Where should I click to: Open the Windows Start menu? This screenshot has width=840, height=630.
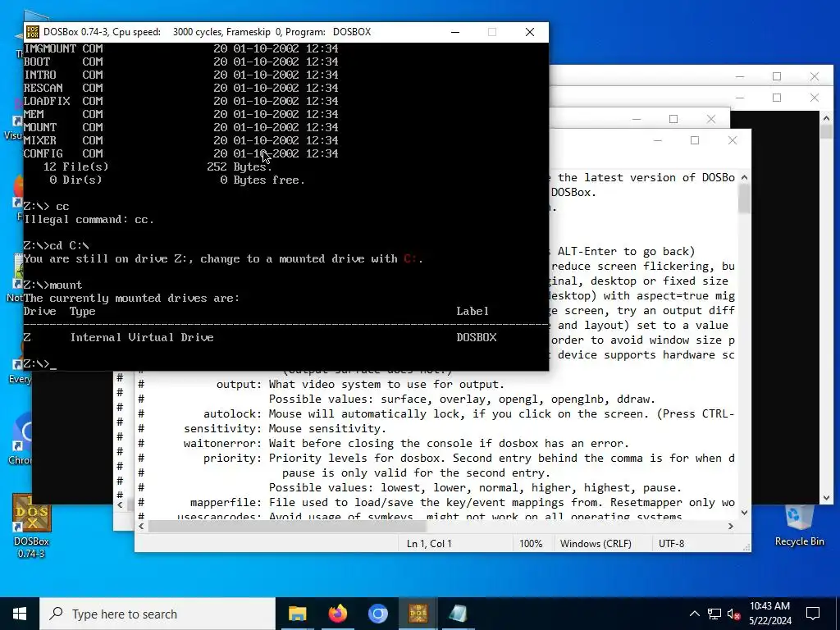tap(20, 614)
